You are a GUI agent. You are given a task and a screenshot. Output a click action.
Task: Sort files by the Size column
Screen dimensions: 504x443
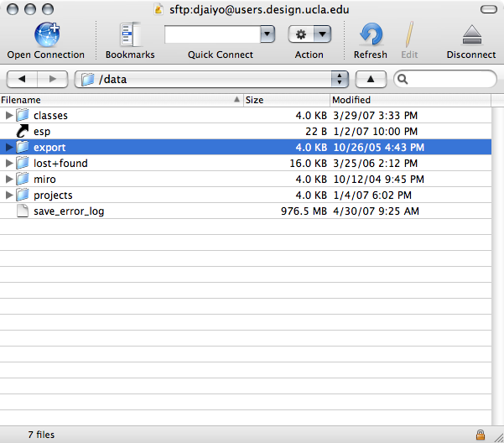pos(285,100)
